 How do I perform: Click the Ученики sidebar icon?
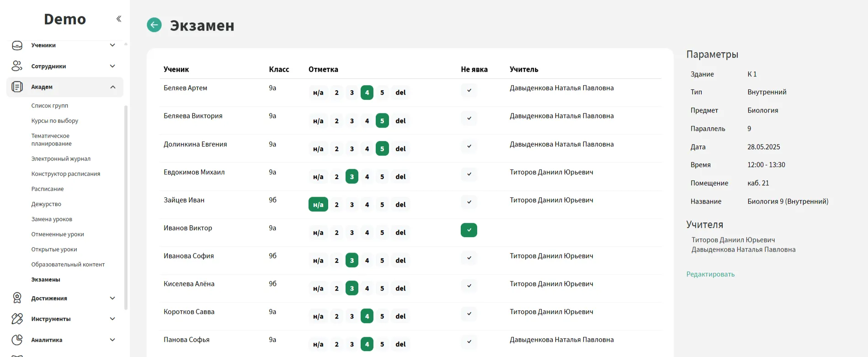pos(17,45)
